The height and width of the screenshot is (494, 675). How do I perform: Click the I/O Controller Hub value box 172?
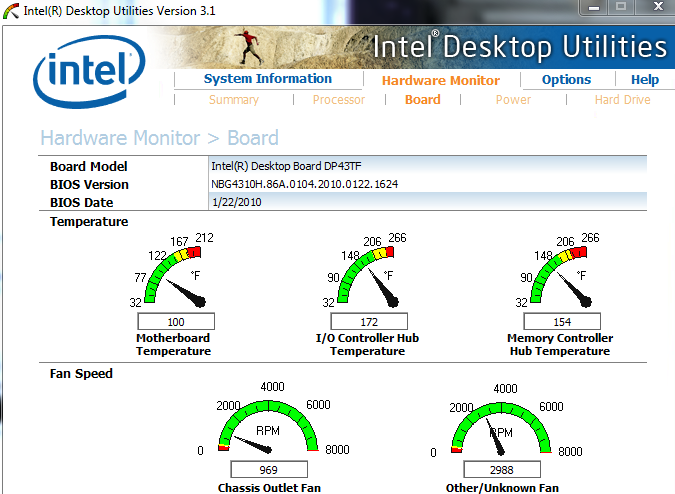pyautogui.click(x=369, y=321)
